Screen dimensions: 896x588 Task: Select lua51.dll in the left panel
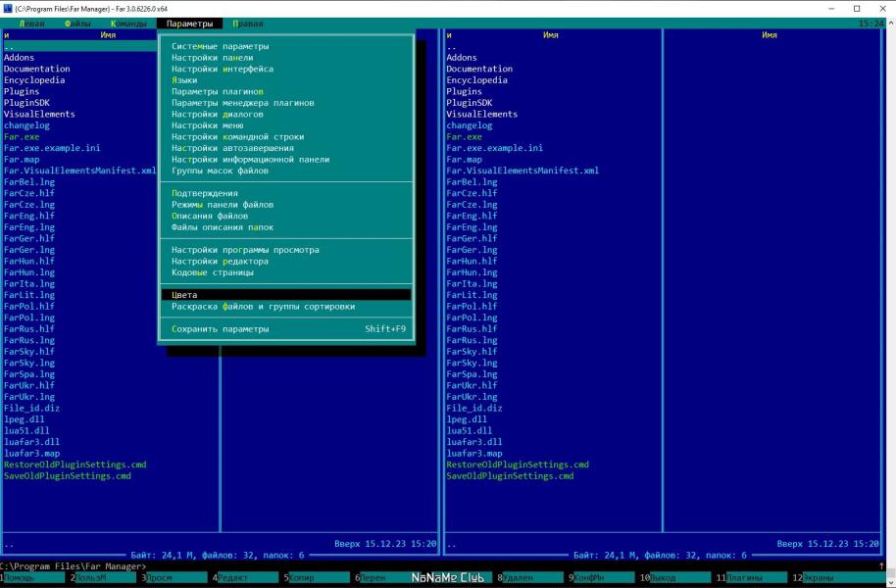point(26,431)
